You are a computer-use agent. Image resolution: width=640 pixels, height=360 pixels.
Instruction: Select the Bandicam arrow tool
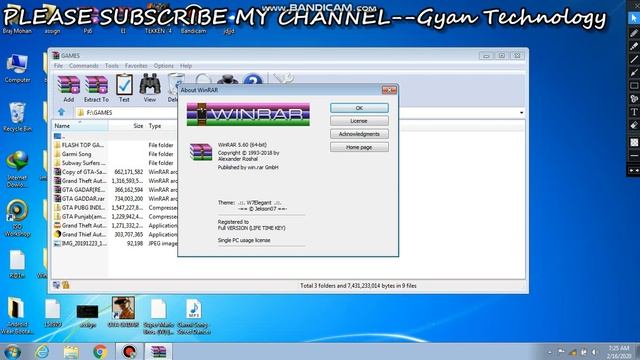[x=633, y=73]
